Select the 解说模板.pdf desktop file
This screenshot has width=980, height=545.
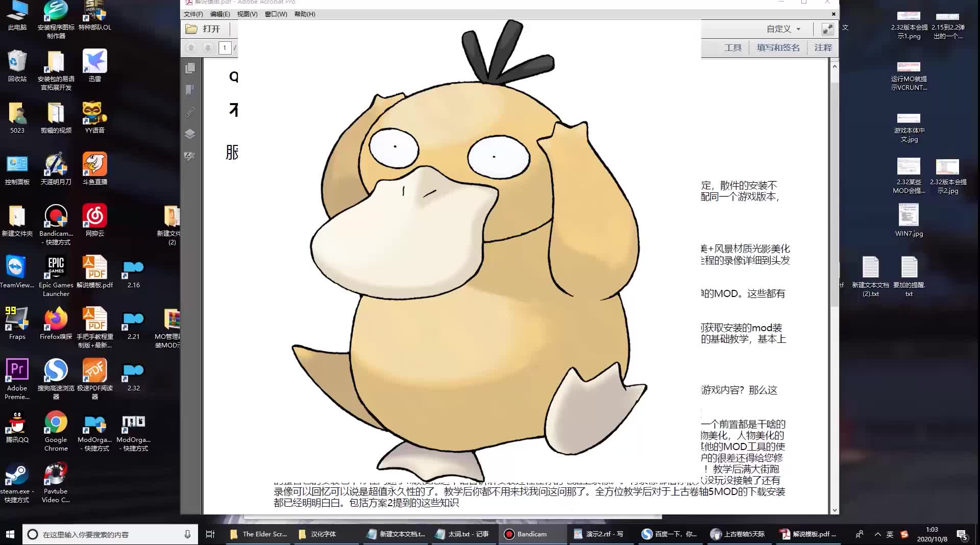click(x=95, y=272)
